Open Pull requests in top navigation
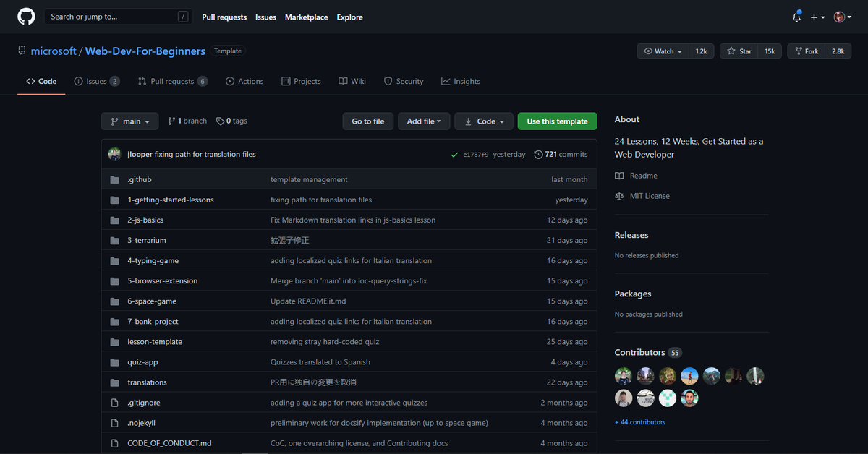This screenshot has width=868, height=454. click(x=224, y=17)
